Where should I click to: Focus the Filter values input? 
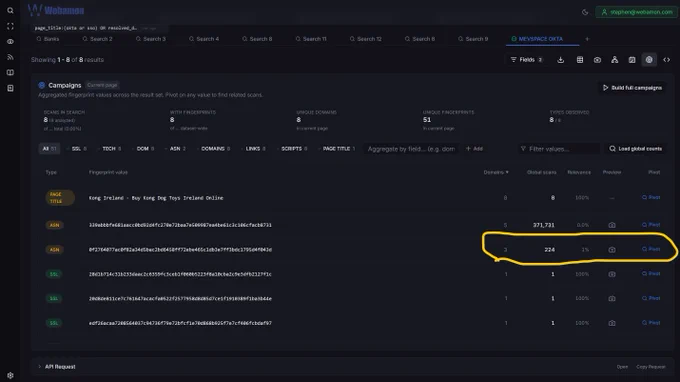pos(559,149)
